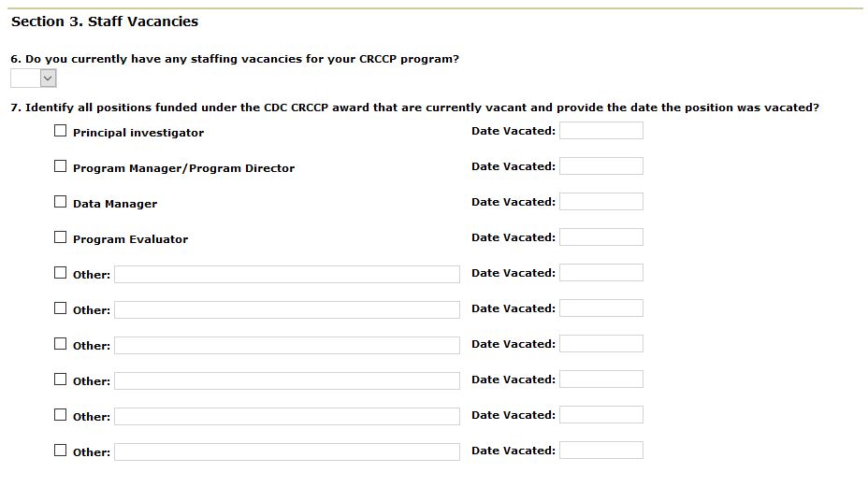Tick the third Other position checkbox
Viewport: 868px width, 487px height.
pyautogui.click(x=61, y=344)
